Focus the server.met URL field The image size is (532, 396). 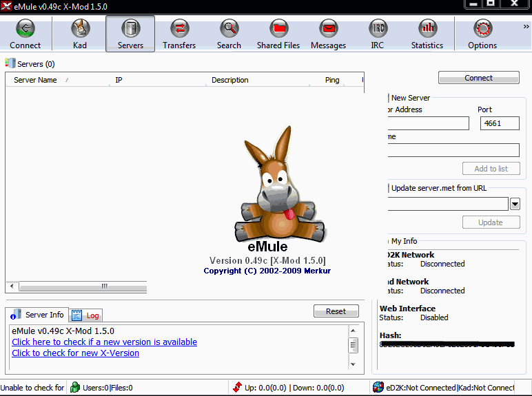[x=448, y=204]
